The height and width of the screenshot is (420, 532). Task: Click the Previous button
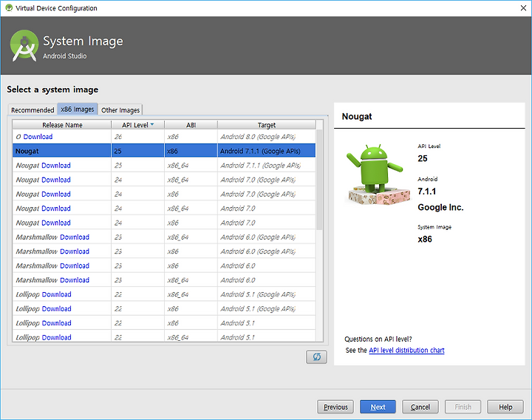coord(335,407)
